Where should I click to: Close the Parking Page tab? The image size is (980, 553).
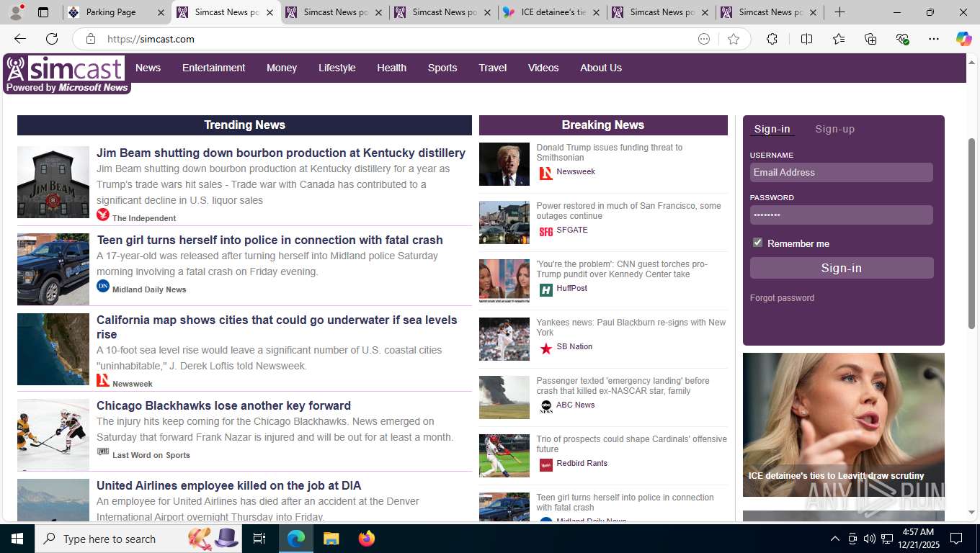(160, 12)
